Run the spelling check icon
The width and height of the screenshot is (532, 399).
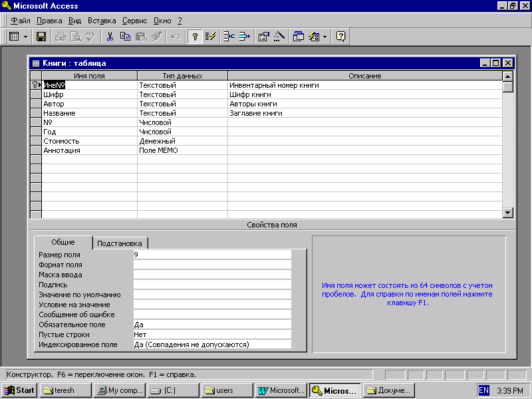tap(91, 37)
